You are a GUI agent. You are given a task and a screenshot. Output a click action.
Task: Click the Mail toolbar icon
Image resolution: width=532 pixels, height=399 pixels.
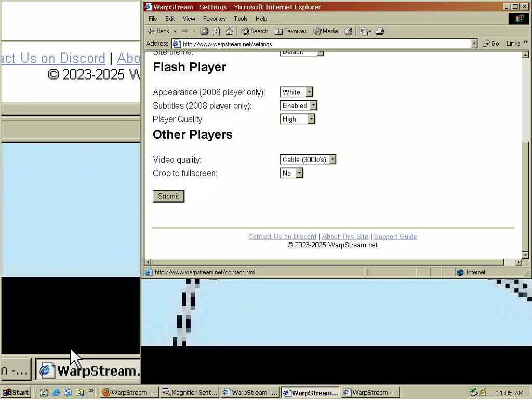(x=363, y=31)
